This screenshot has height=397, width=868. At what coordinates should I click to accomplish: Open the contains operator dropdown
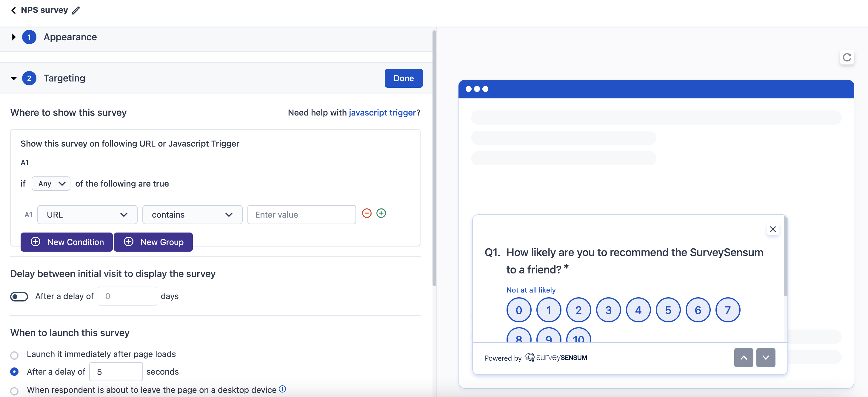193,215
